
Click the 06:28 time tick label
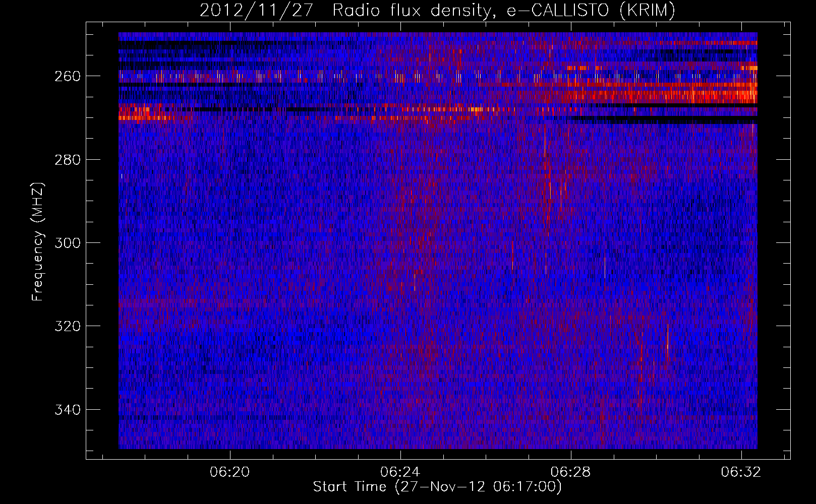(571, 472)
